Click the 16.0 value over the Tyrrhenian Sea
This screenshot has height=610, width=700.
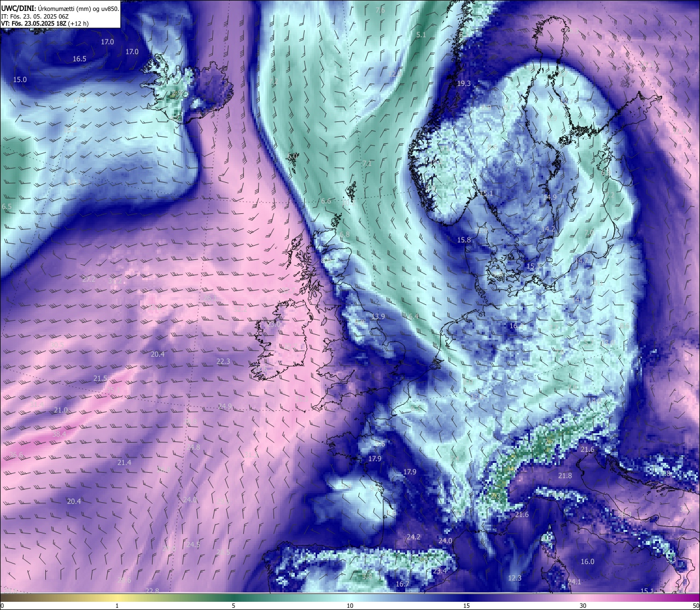point(587,562)
